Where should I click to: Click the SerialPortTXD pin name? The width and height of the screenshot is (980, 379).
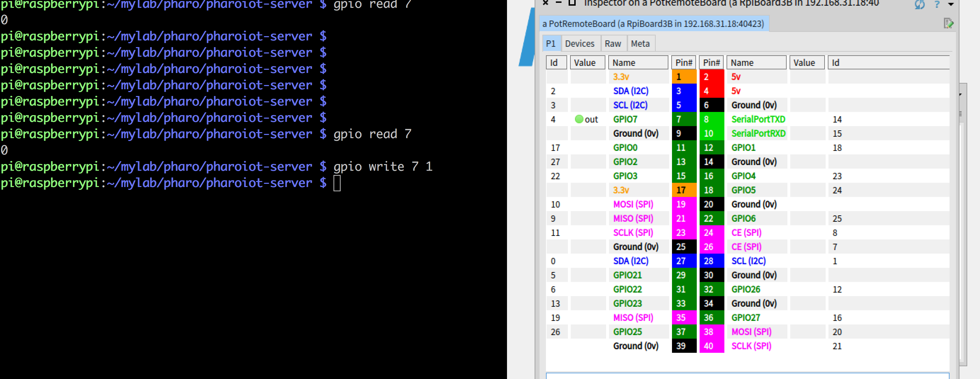(758, 119)
